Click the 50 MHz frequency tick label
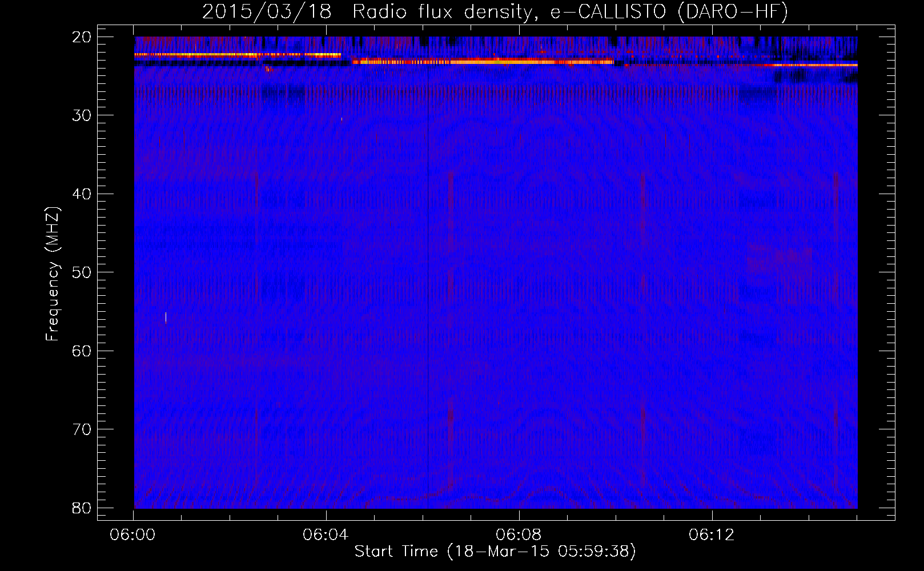Viewport: 924px width, 571px height. [x=82, y=272]
